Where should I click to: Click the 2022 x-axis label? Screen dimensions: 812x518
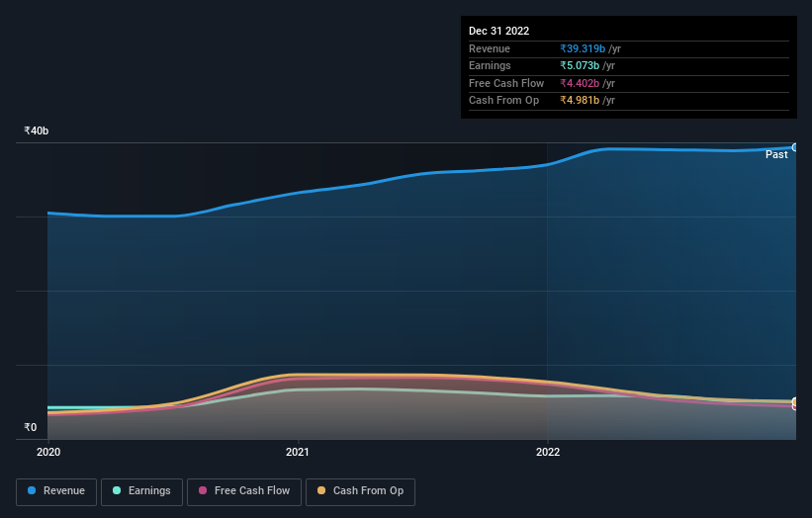click(548, 452)
